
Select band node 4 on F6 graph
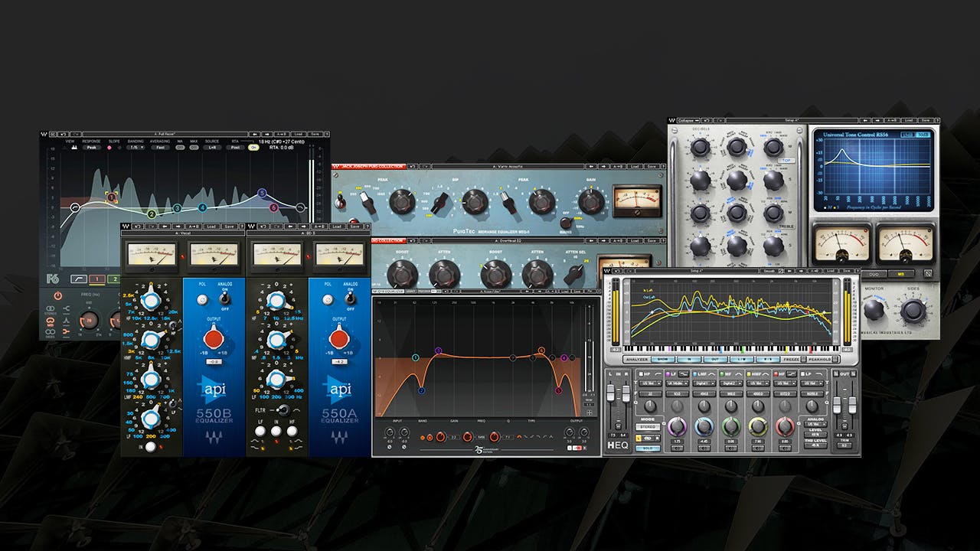tap(203, 207)
